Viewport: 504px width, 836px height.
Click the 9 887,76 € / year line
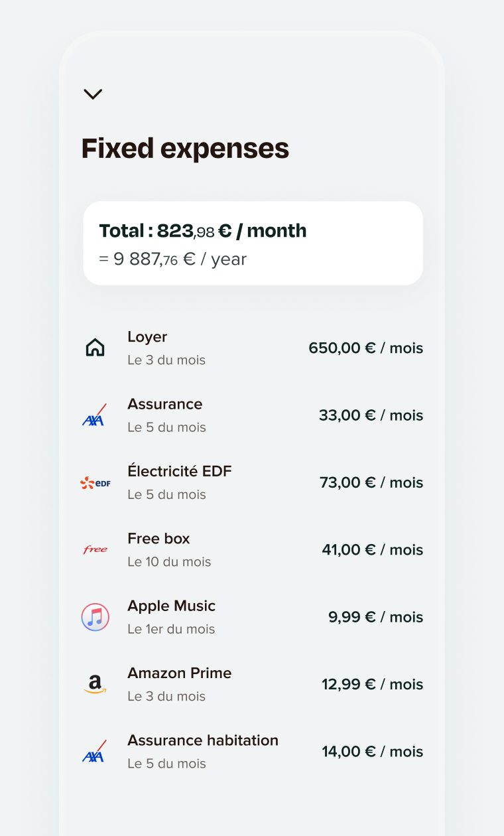click(172, 259)
